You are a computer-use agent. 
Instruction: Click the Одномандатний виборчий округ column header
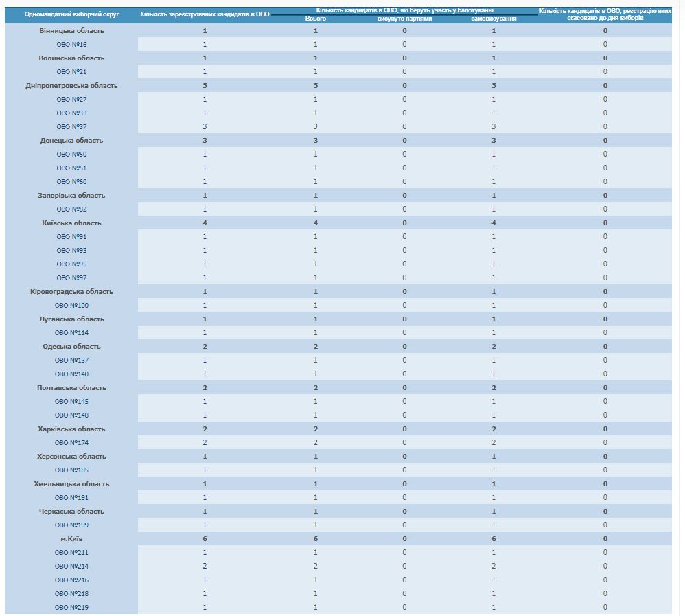tap(71, 14)
